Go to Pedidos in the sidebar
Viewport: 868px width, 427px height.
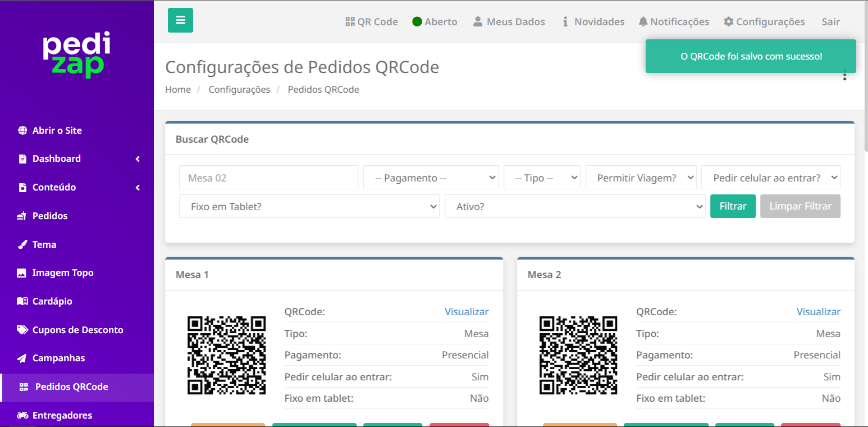[50, 216]
